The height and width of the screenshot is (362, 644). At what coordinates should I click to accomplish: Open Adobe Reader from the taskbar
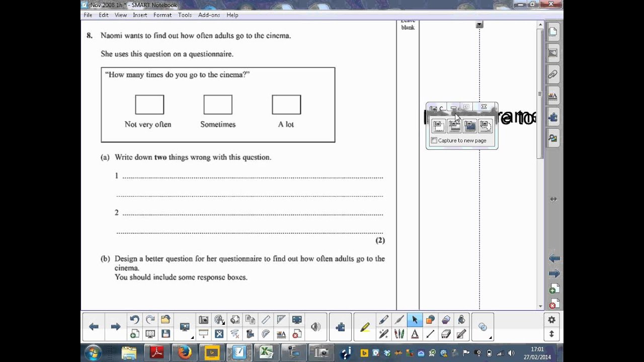pyautogui.click(x=157, y=353)
